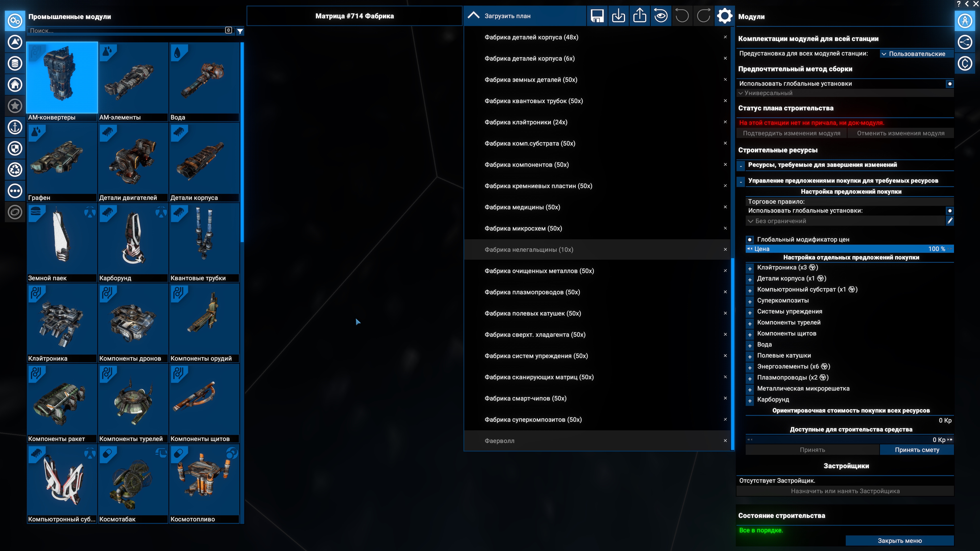Toggle global settings for trade rule
Image resolution: width=980 pixels, height=551 pixels.
click(x=950, y=211)
